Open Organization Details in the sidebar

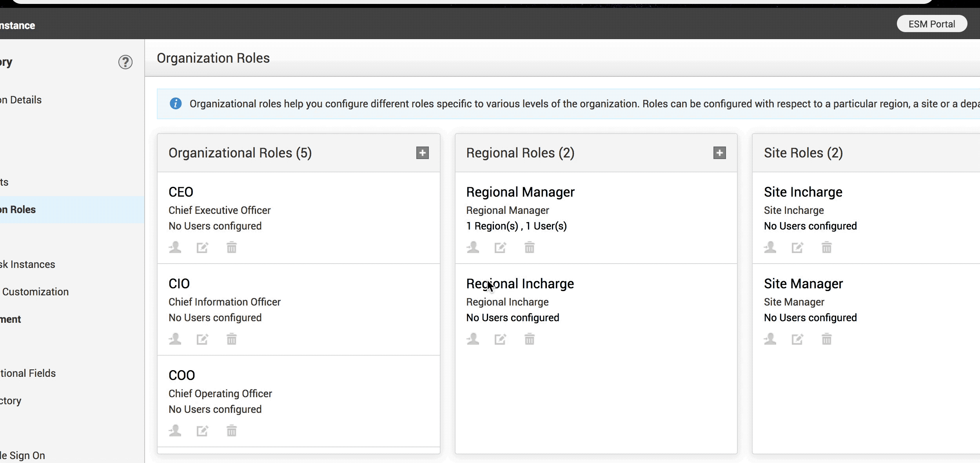(x=21, y=100)
